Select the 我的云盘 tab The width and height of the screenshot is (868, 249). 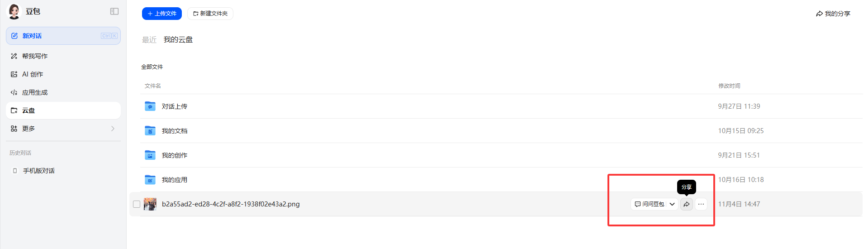pyautogui.click(x=178, y=40)
